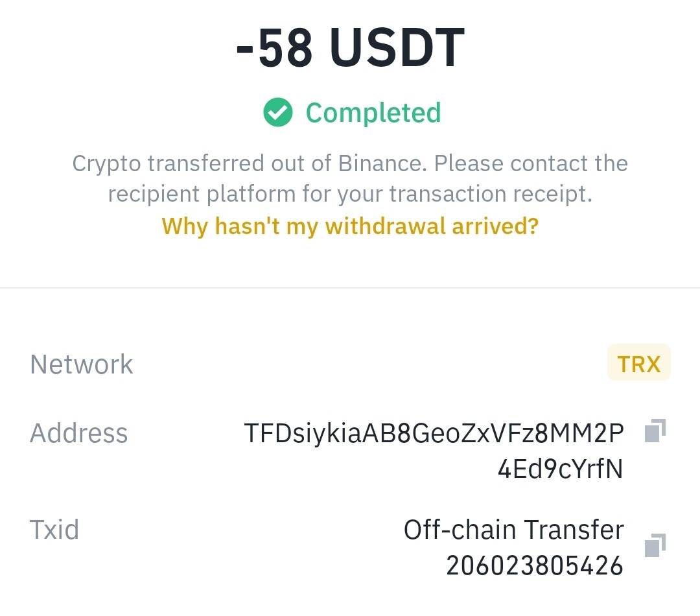Select the Txid number 206023805426

click(x=534, y=565)
